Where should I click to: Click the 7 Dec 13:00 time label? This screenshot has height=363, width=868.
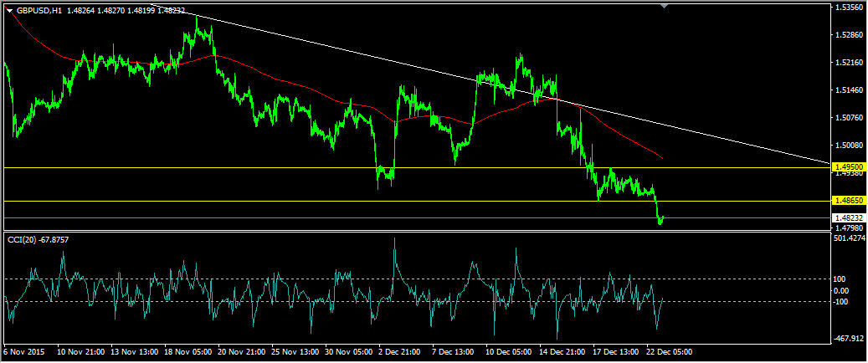pos(453,352)
